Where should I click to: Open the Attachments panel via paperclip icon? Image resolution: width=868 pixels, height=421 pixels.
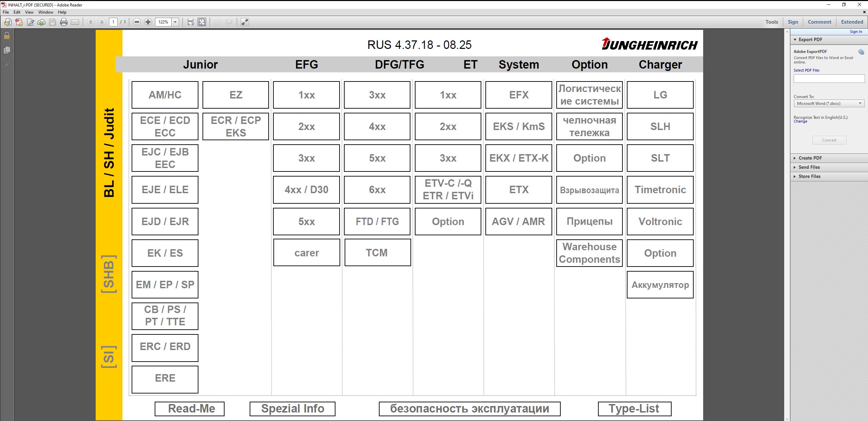pyautogui.click(x=7, y=65)
